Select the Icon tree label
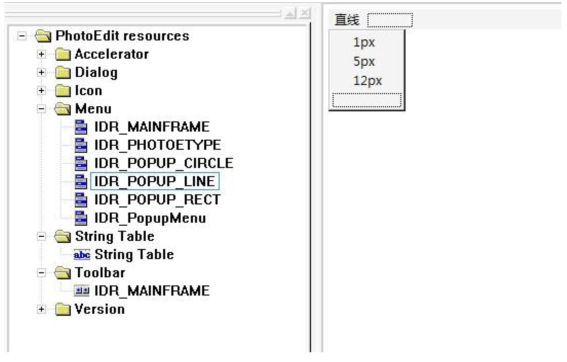 click(89, 90)
